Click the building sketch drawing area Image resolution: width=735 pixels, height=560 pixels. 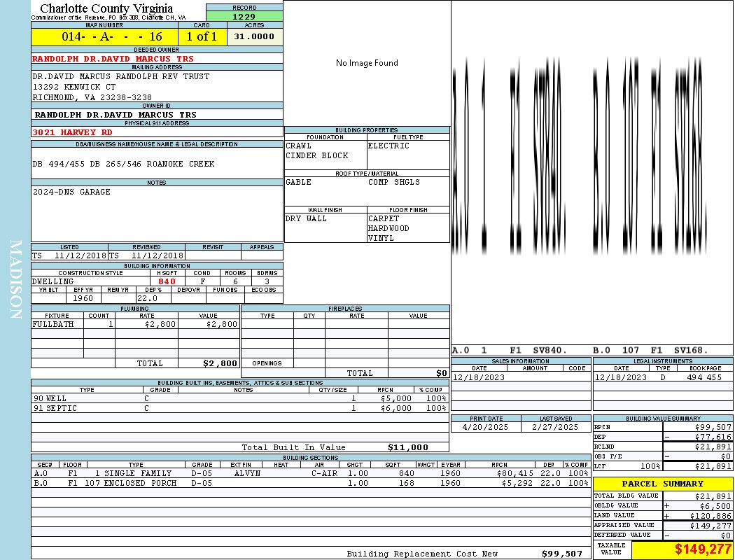pos(592,172)
